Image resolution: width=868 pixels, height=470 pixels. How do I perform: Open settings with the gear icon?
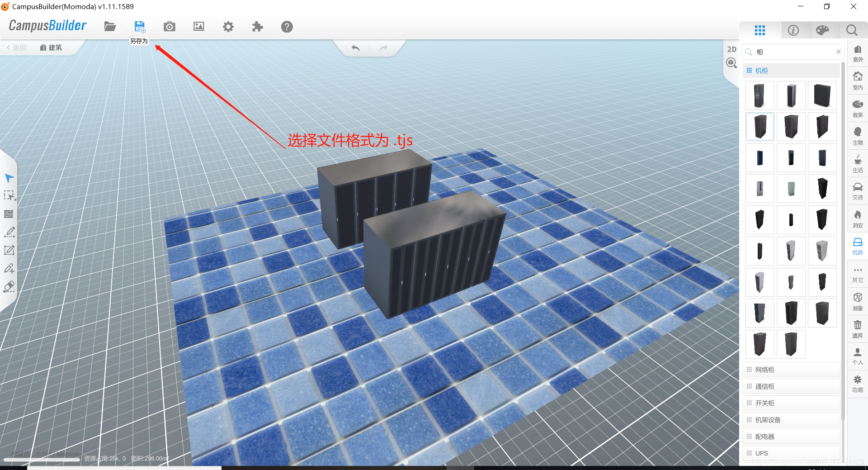228,27
